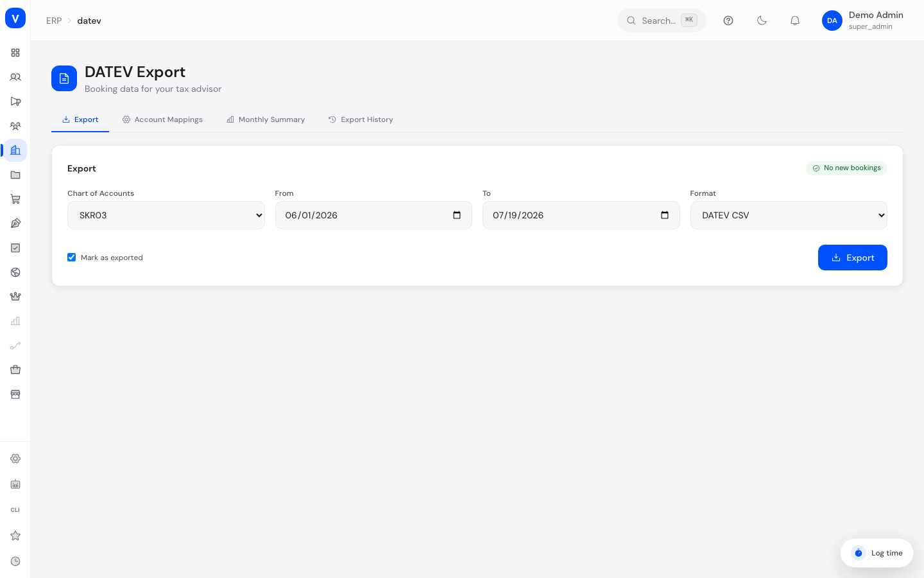Open the star favorites icon in sidebar
Screen dimensions: 924x578
point(15,536)
